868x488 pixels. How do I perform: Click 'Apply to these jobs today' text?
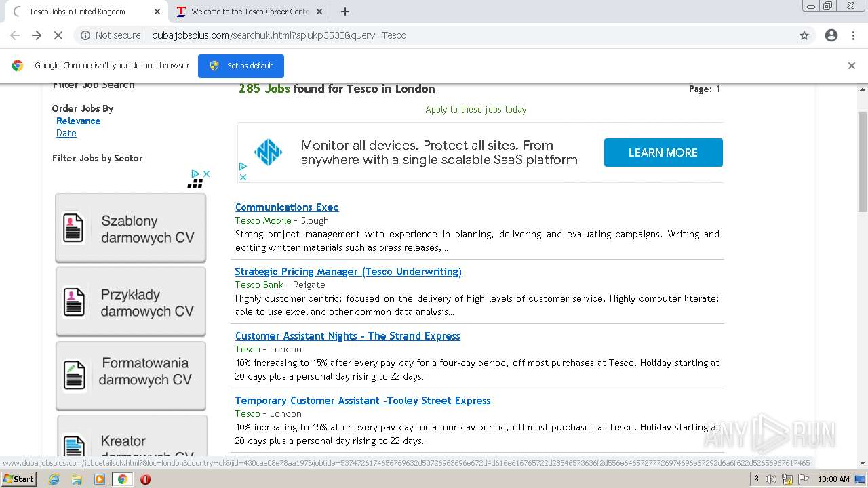tap(476, 109)
